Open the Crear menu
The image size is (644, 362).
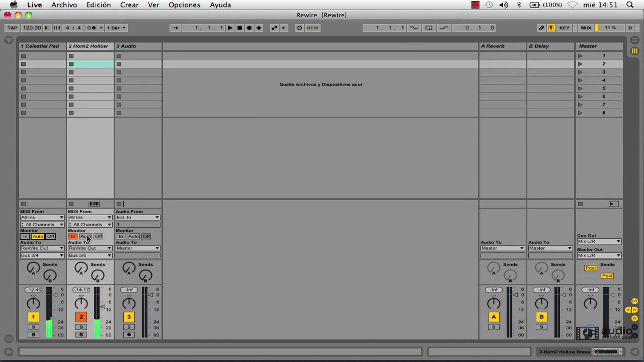click(129, 5)
